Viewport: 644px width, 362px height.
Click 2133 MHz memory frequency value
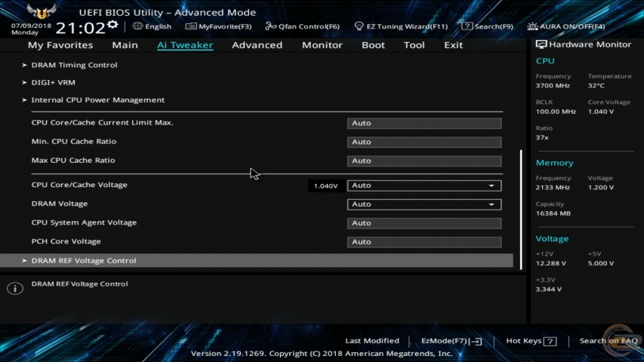coord(553,188)
